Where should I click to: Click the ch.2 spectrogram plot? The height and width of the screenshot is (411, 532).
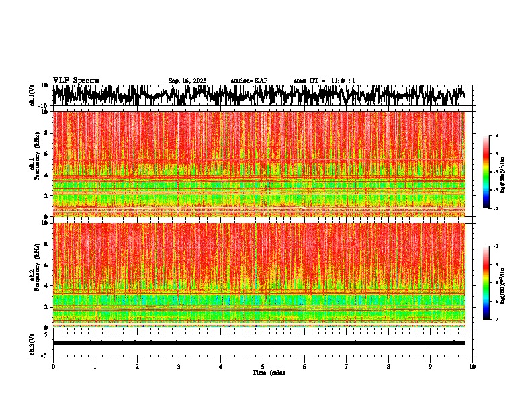[x=259, y=275]
